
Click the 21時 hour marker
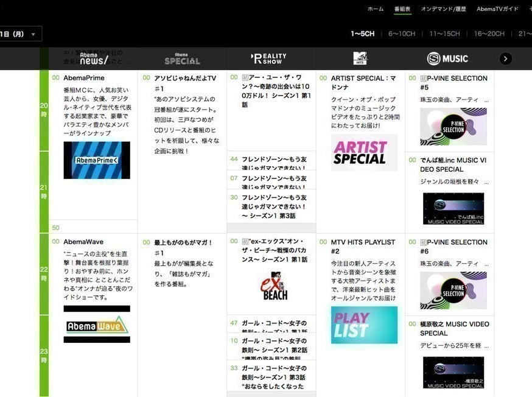[44, 192]
